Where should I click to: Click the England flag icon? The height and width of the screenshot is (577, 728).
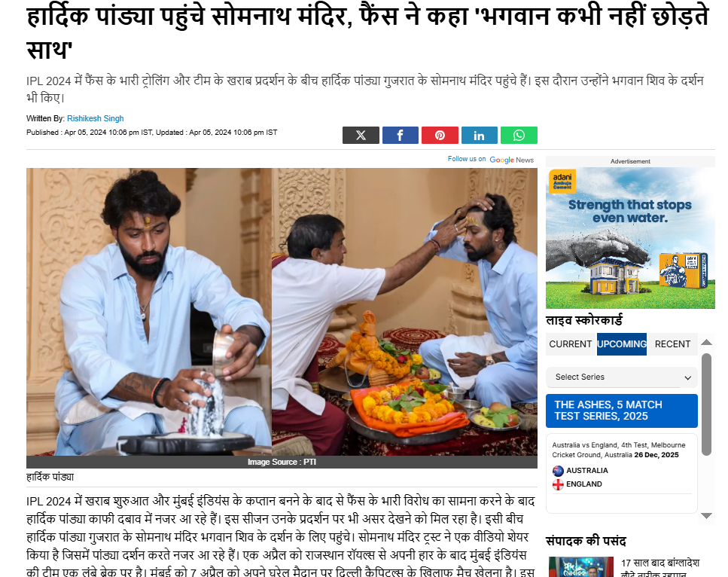point(558,484)
